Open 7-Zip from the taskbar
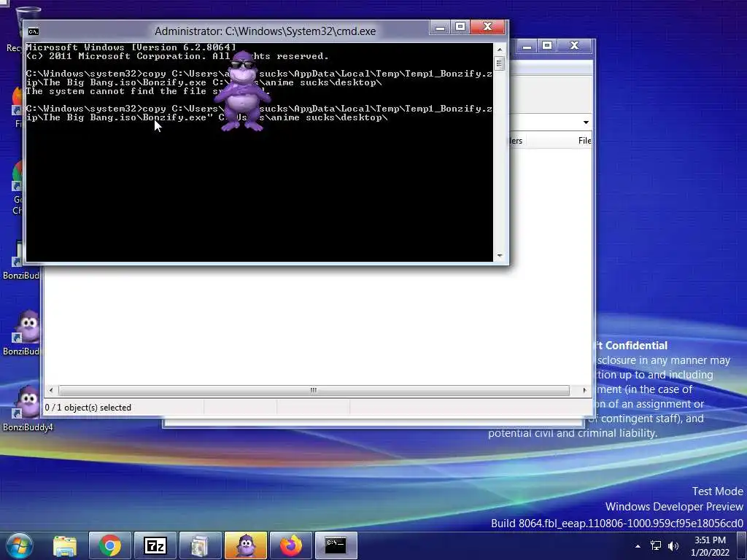747x560 pixels. coord(155,545)
